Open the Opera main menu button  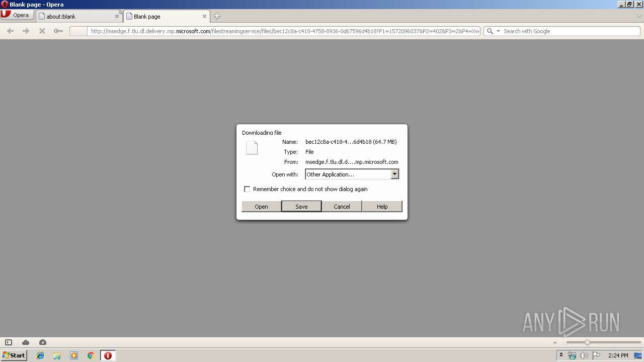pos(17,15)
